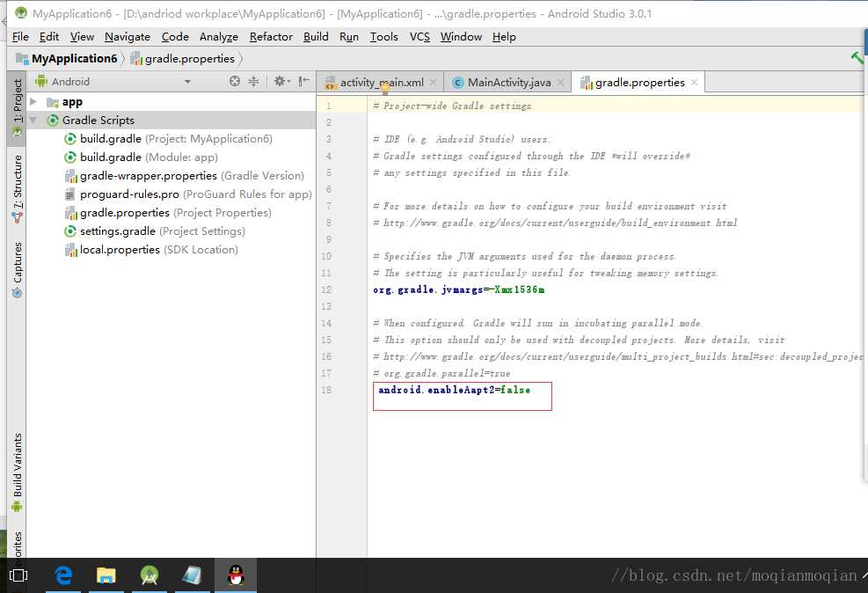Click the line with android.enableAapt2=false
Image resolution: width=868 pixels, height=593 pixels.
[x=454, y=390]
